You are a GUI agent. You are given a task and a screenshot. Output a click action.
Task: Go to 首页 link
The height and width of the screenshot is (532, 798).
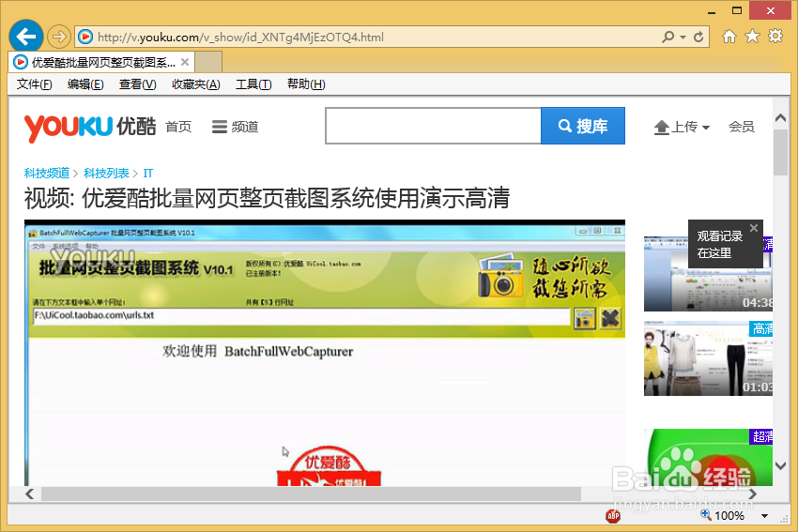click(178, 127)
